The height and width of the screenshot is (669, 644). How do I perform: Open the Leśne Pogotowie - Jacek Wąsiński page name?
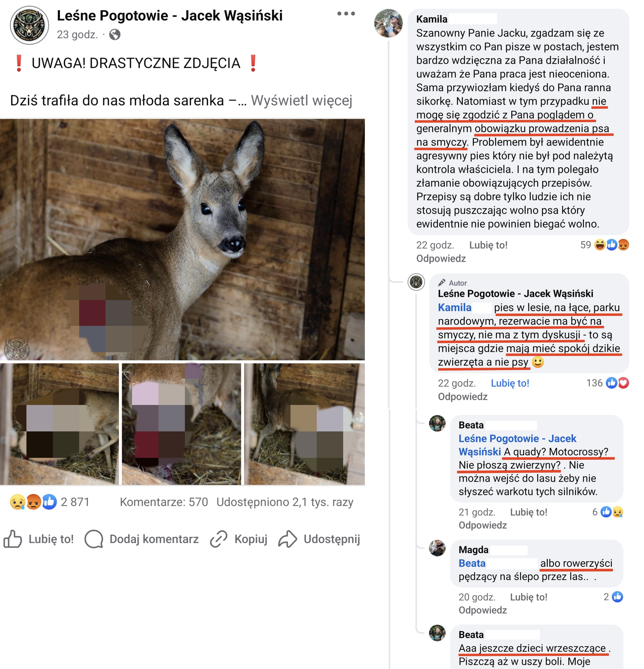pyautogui.click(x=170, y=15)
